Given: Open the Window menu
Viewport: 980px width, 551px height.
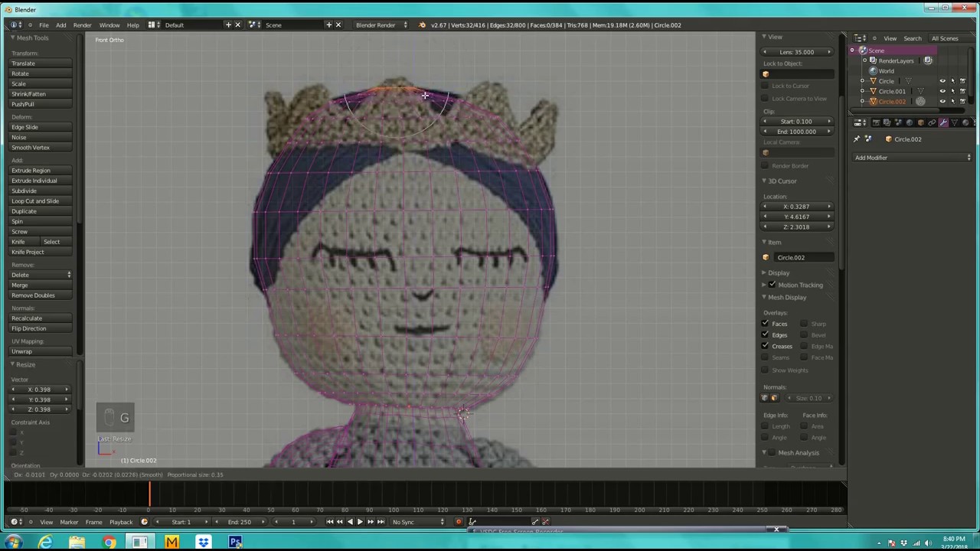Looking at the screenshot, I should pyautogui.click(x=109, y=24).
